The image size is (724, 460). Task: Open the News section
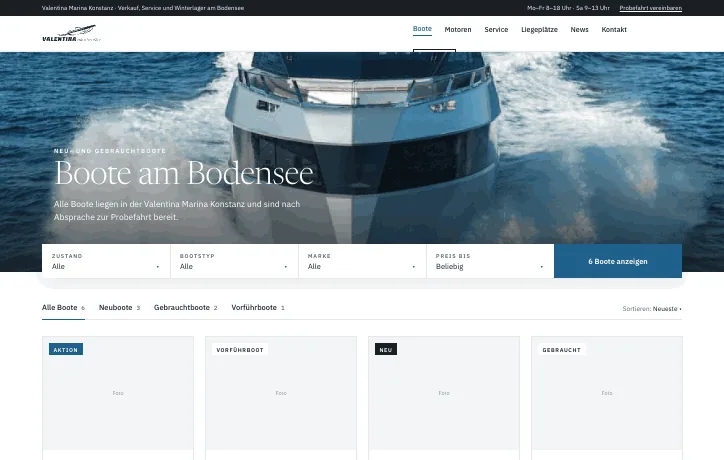click(579, 30)
